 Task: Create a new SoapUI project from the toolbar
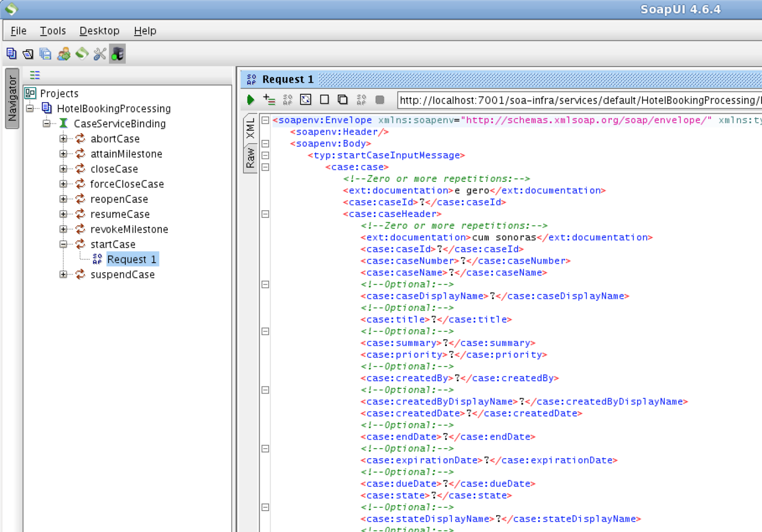tap(11, 54)
